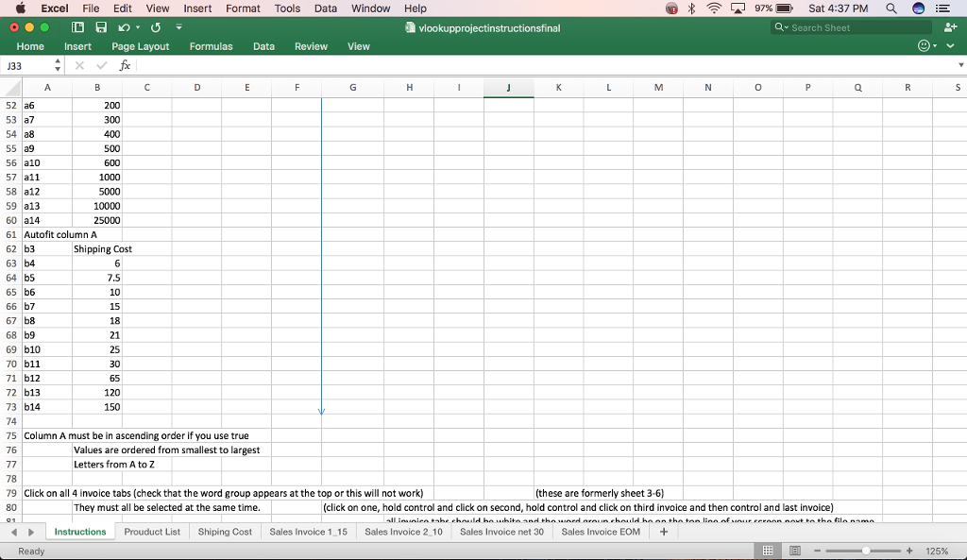Undo the last action
Screen dimensions: 967x560
pyautogui.click(x=123, y=27)
